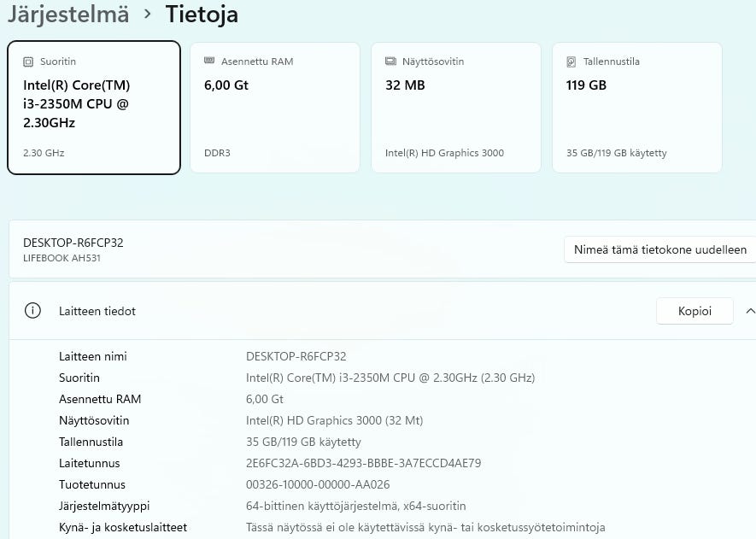Click the memory icon beside Asennettu RAM
Image resolution: width=756 pixels, height=539 pixels.
(209, 61)
